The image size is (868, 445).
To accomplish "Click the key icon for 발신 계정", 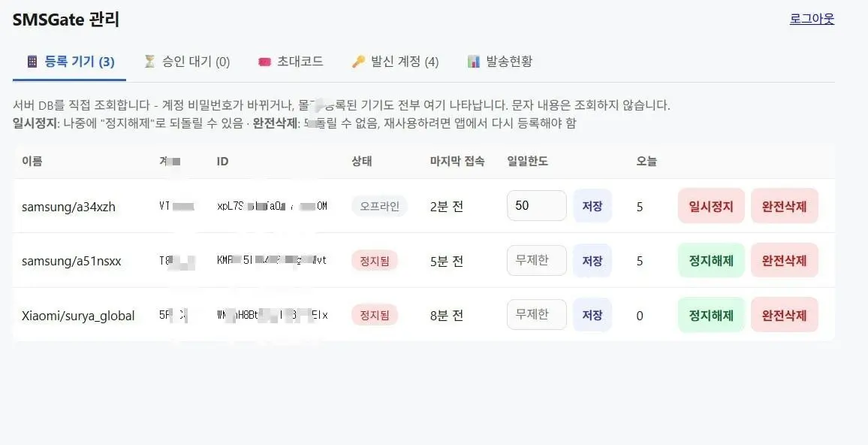I will pos(358,61).
